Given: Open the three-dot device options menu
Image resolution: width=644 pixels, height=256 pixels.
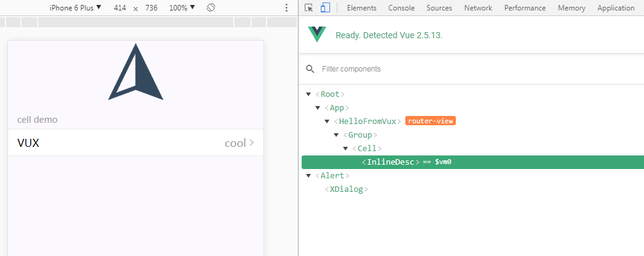Looking at the screenshot, I should pyautogui.click(x=286, y=8).
